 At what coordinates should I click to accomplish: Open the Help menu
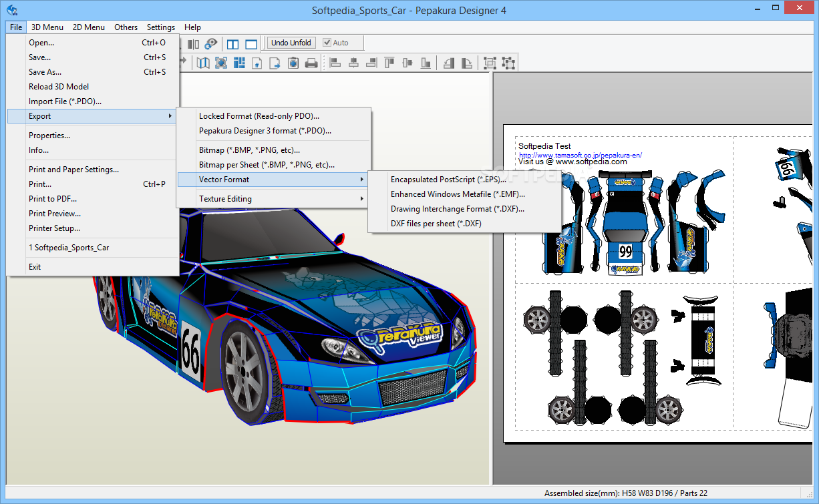(192, 27)
